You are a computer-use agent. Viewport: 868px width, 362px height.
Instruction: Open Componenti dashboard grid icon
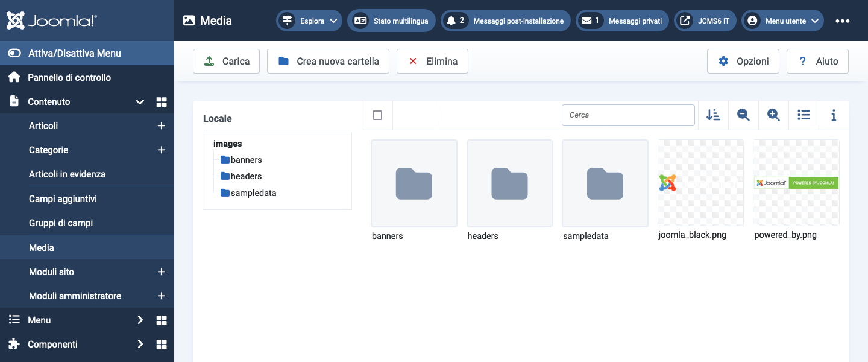tap(162, 345)
